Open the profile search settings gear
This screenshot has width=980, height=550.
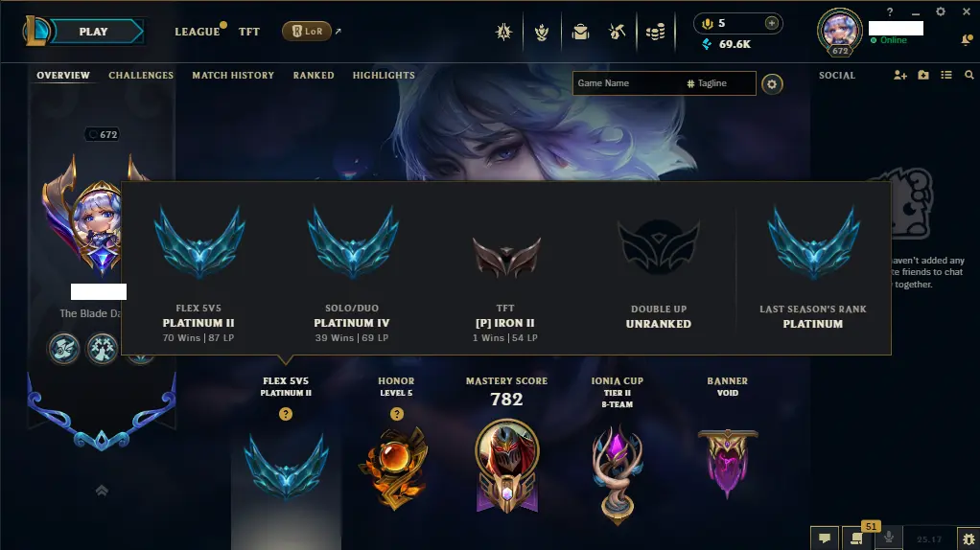pyautogui.click(x=772, y=83)
